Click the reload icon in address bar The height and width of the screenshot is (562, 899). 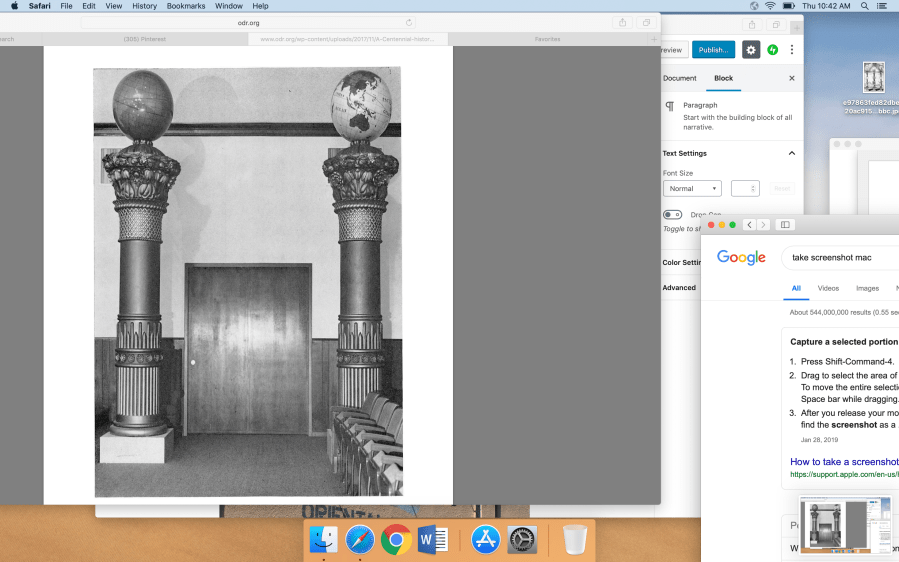point(409,22)
